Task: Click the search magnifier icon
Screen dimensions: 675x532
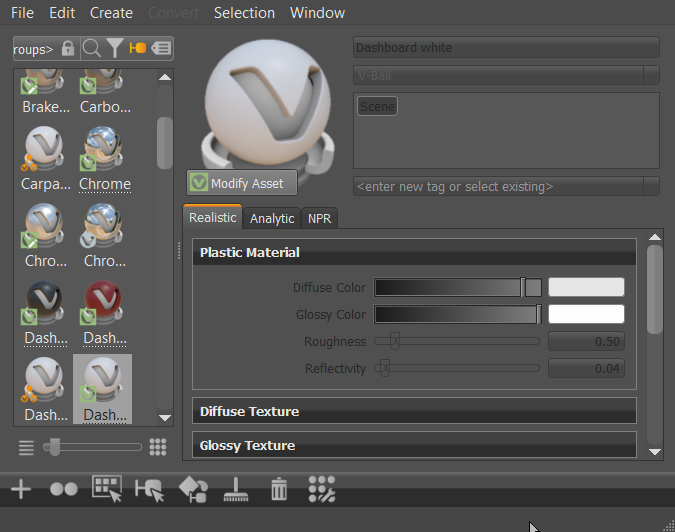Action: click(x=92, y=48)
